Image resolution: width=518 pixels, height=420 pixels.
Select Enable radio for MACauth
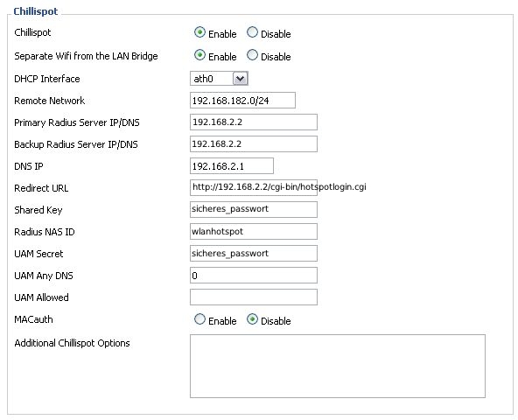pos(199,319)
